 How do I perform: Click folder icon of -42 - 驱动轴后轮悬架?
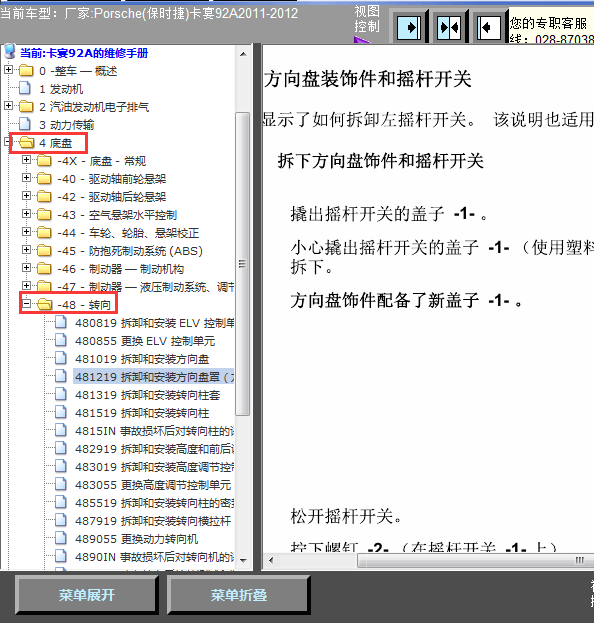(44, 196)
